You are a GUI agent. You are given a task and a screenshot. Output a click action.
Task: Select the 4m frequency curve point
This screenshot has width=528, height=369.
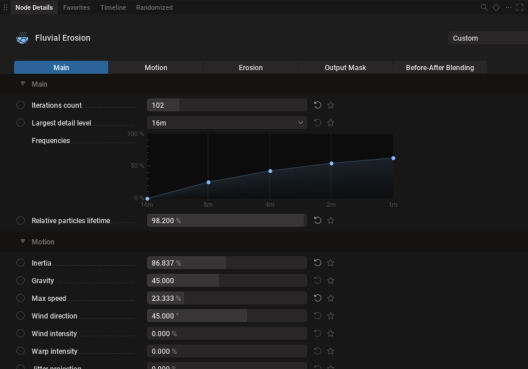270,171
